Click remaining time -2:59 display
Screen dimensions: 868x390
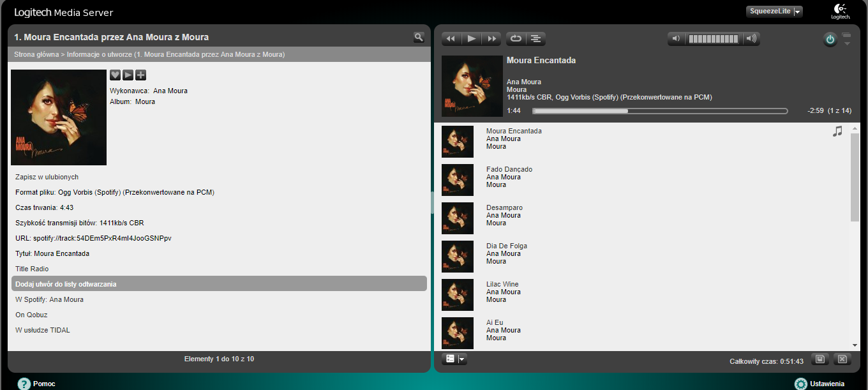[x=816, y=111]
